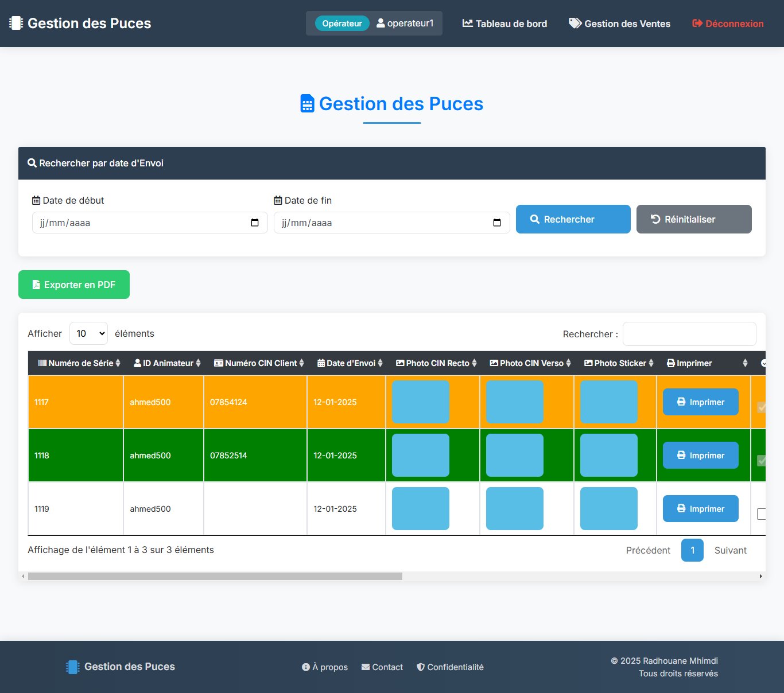Focus the Rechercher table search field

(x=689, y=334)
